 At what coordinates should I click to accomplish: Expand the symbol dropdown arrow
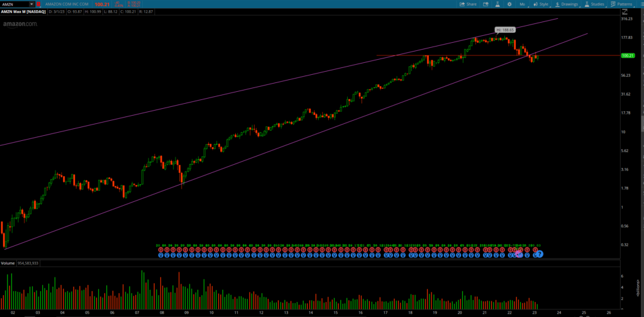tap(31, 4)
